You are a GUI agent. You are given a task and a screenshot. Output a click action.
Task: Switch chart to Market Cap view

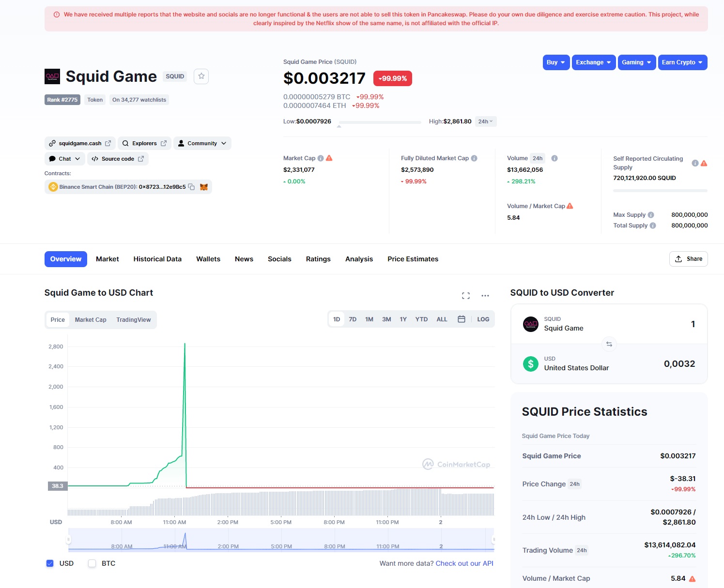click(91, 320)
